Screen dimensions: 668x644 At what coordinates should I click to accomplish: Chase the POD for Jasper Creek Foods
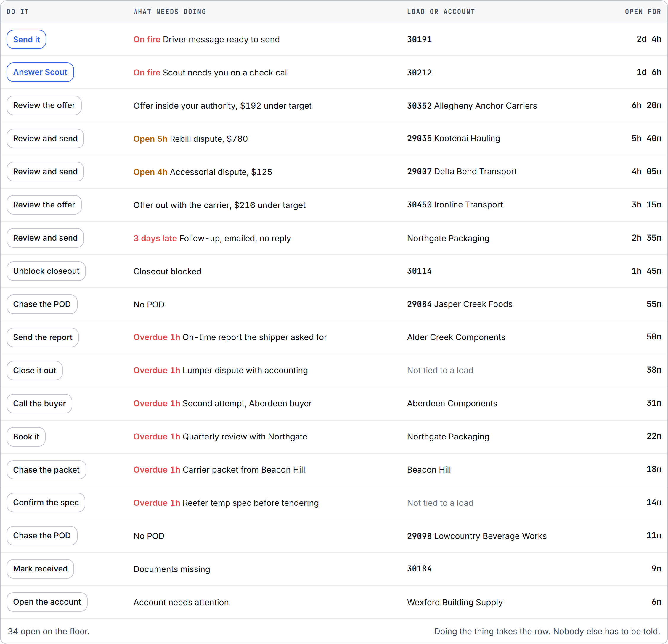click(x=42, y=304)
